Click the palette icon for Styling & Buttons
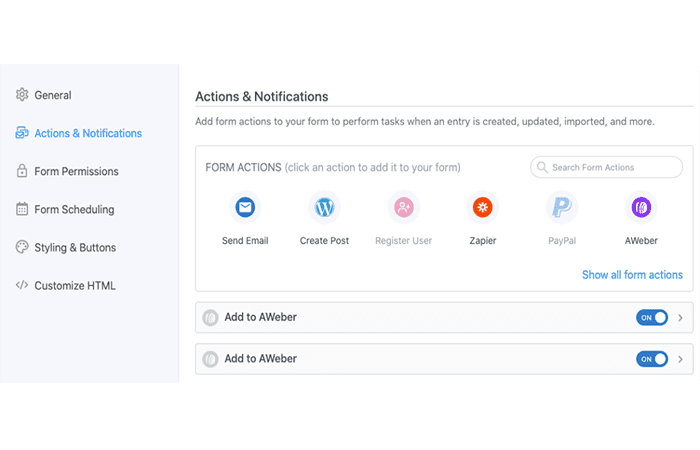 pos(22,247)
